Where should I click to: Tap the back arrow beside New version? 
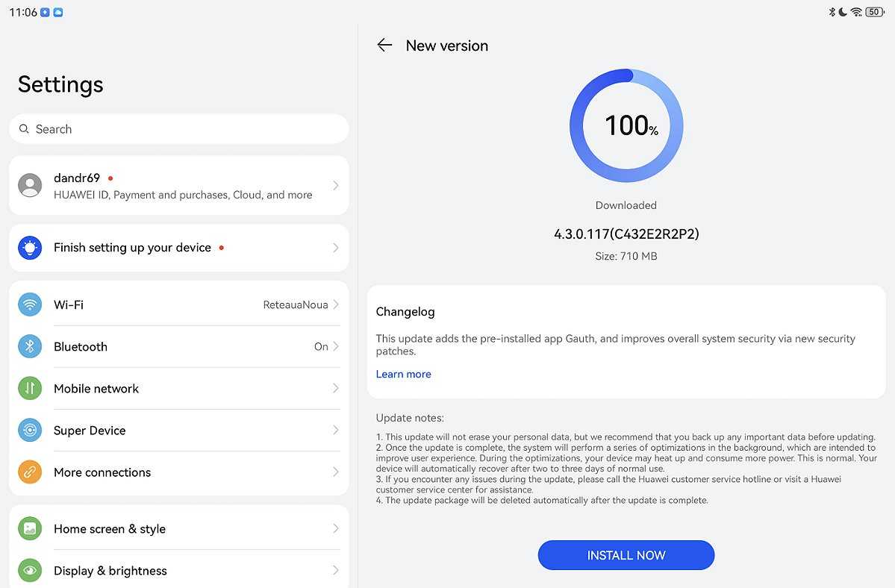[x=384, y=45]
